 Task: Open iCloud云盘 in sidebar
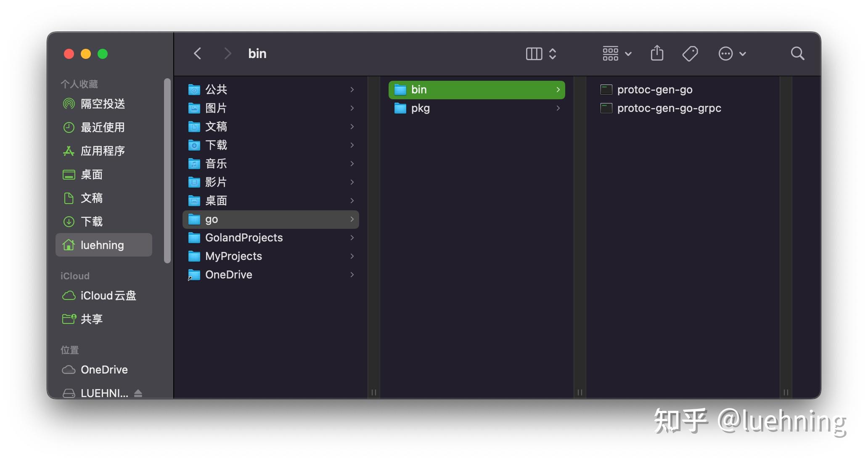104,296
